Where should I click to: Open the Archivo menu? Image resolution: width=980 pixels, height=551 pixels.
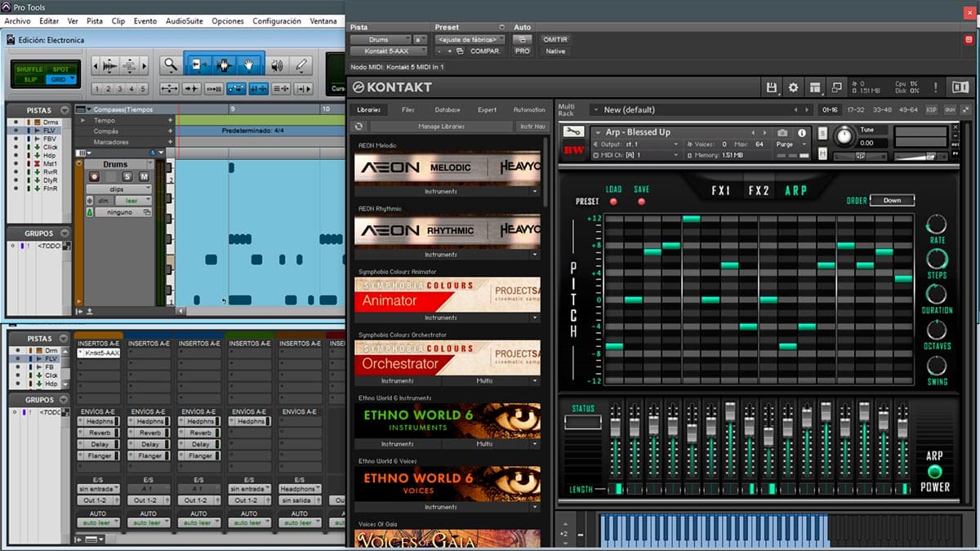(x=18, y=21)
